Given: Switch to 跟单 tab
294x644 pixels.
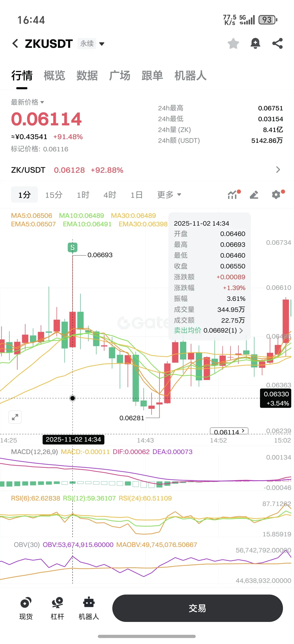Looking at the screenshot, I should 152,75.
